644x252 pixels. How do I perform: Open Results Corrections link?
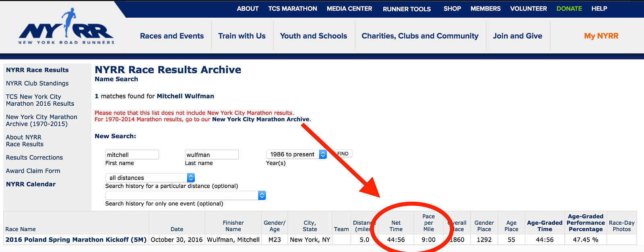pyautogui.click(x=34, y=158)
